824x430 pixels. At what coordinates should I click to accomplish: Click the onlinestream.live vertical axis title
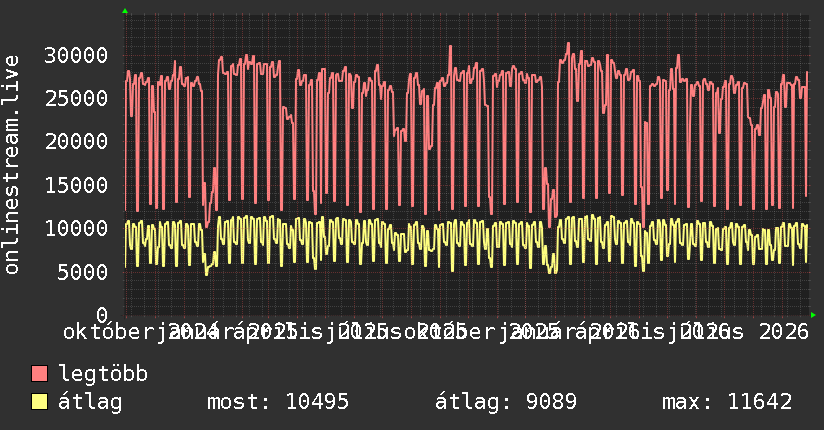11,165
